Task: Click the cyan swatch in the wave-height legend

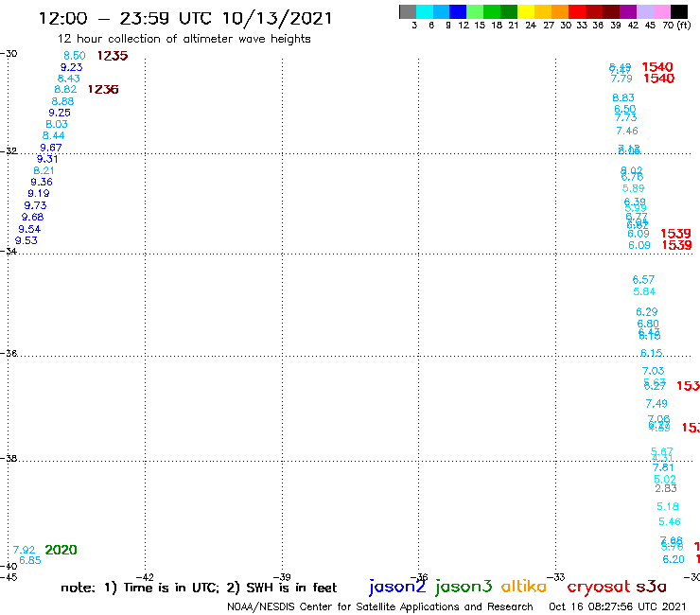Action: [425, 11]
